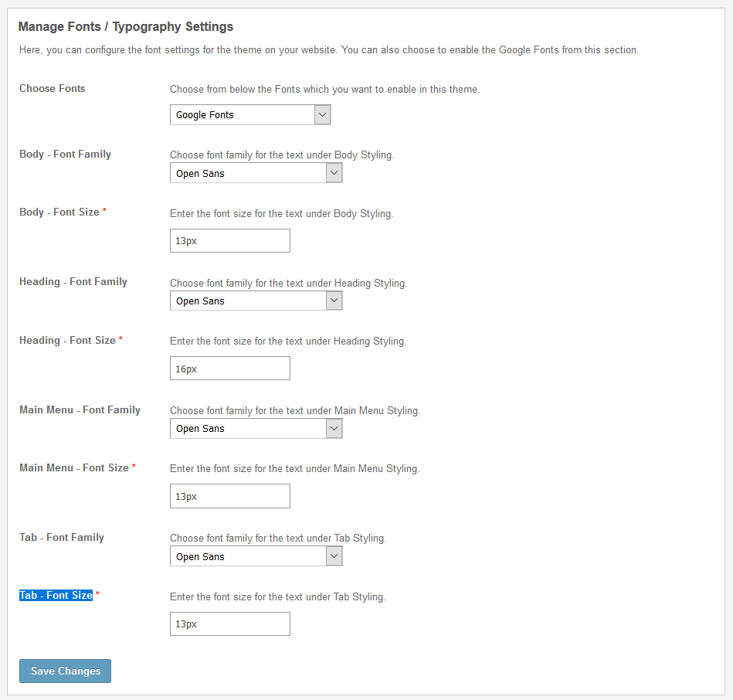733x700 pixels.
Task: Click the Manage Fonts / Typography Settings heading
Action: click(125, 26)
